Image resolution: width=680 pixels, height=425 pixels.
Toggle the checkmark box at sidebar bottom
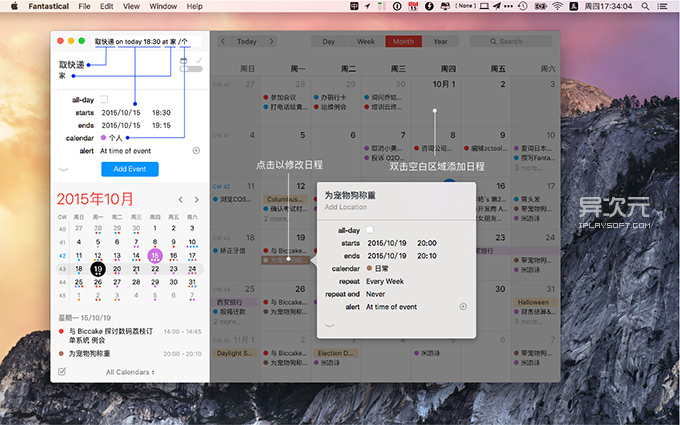(x=62, y=371)
